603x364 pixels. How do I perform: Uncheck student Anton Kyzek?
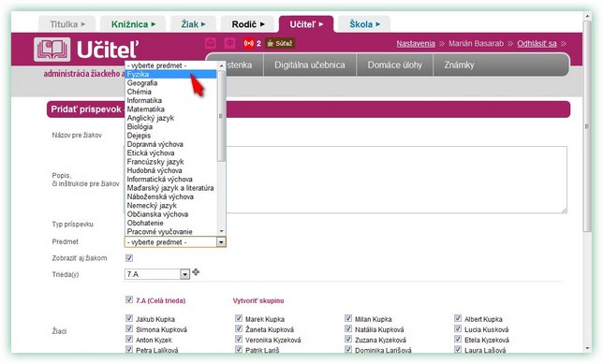[x=129, y=339]
